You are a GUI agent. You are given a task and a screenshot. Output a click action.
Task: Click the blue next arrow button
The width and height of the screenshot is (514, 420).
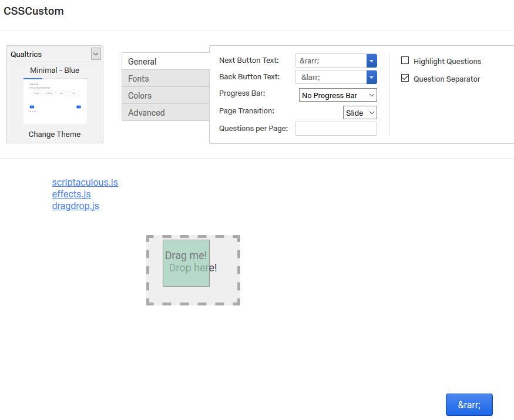[469, 405]
